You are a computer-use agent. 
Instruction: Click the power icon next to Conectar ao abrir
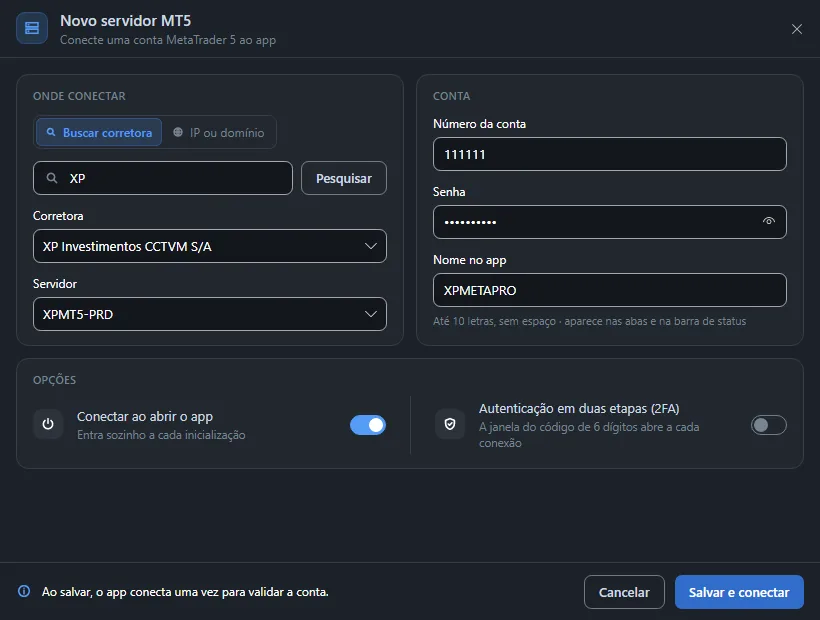pyautogui.click(x=48, y=424)
